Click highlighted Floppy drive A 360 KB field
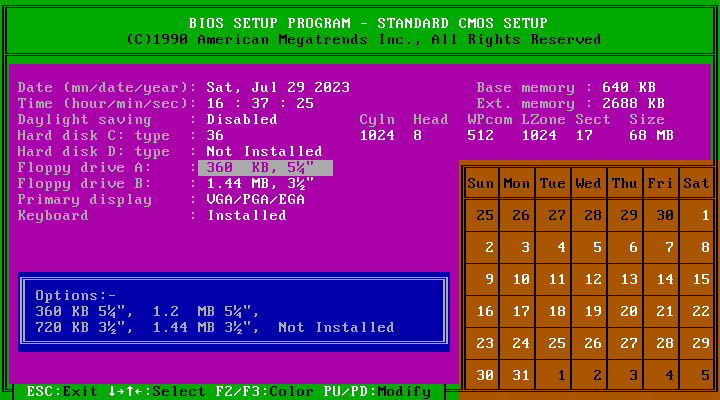This screenshot has height=400, width=720. pos(265,168)
